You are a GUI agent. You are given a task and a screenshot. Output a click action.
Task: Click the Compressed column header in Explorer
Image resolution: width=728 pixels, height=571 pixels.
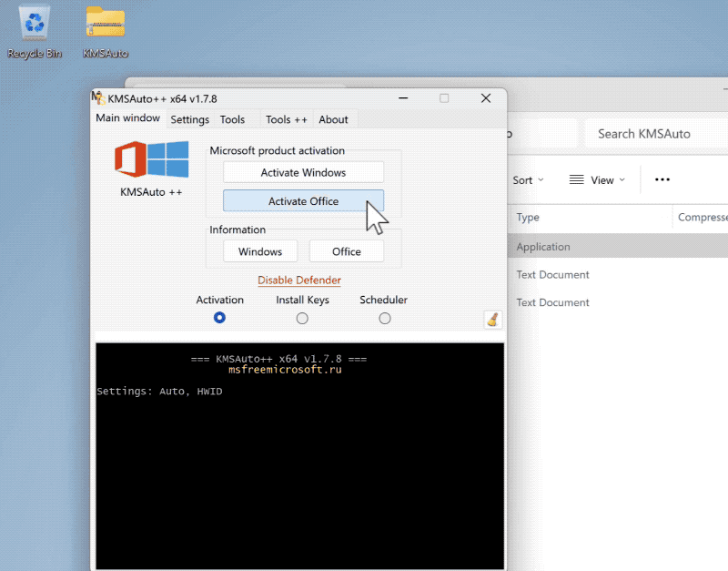700,218
